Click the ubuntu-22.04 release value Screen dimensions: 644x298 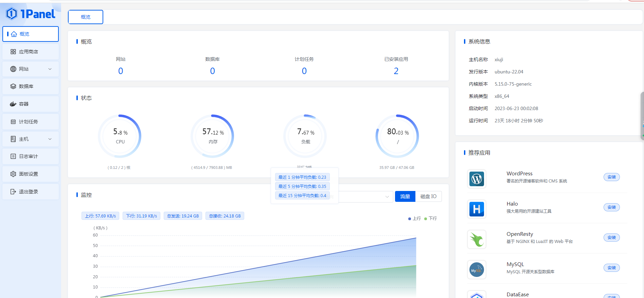pos(509,72)
